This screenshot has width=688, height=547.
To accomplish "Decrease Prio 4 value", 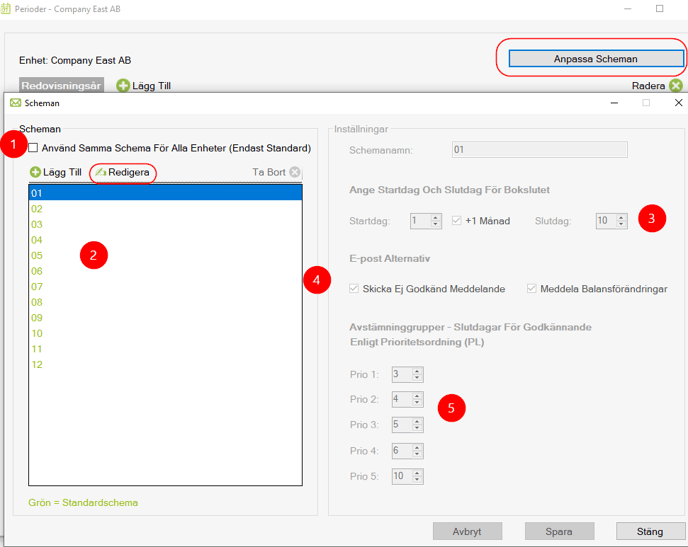I will (x=417, y=454).
